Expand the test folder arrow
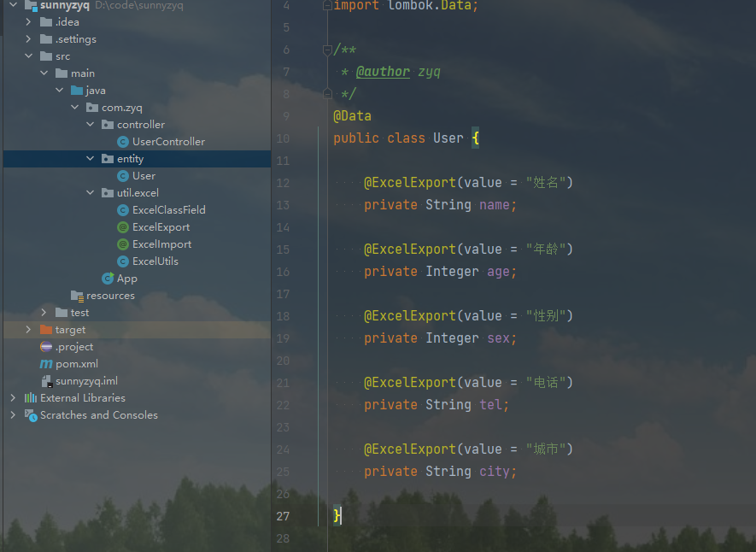Viewport: 756px width, 552px height. (x=44, y=313)
